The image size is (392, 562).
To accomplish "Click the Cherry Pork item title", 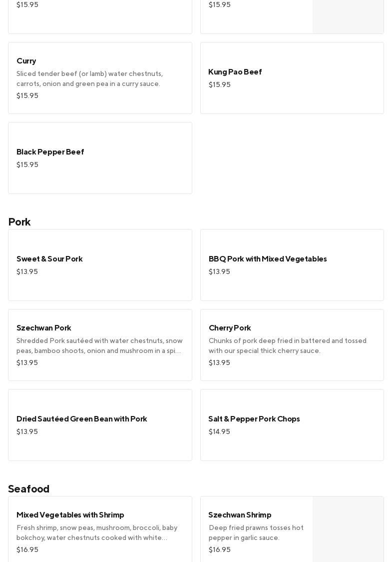I will tap(230, 328).
